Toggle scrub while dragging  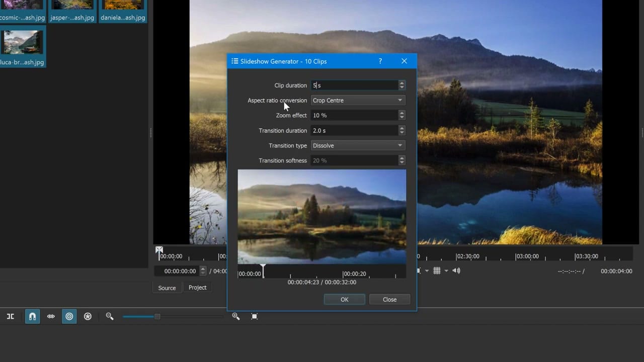point(51,316)
